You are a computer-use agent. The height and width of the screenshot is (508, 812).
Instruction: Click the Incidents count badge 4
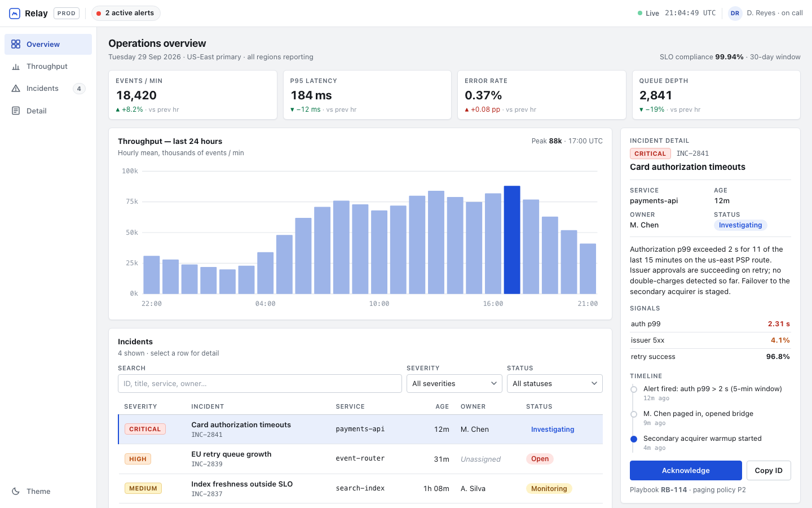(x=79, y=89)
